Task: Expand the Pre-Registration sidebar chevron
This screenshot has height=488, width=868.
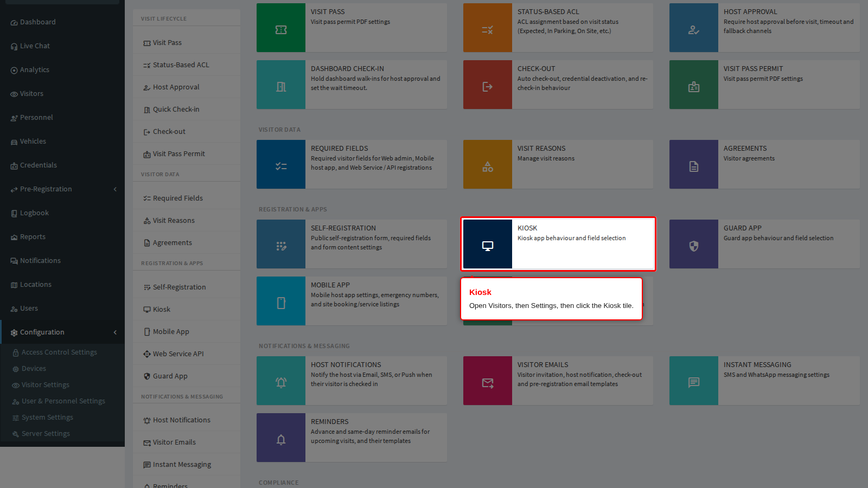Action: [115, 189]
